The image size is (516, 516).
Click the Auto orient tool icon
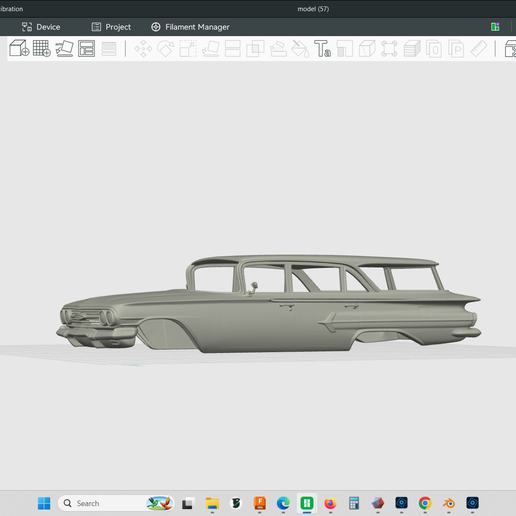tap(64, 48)
